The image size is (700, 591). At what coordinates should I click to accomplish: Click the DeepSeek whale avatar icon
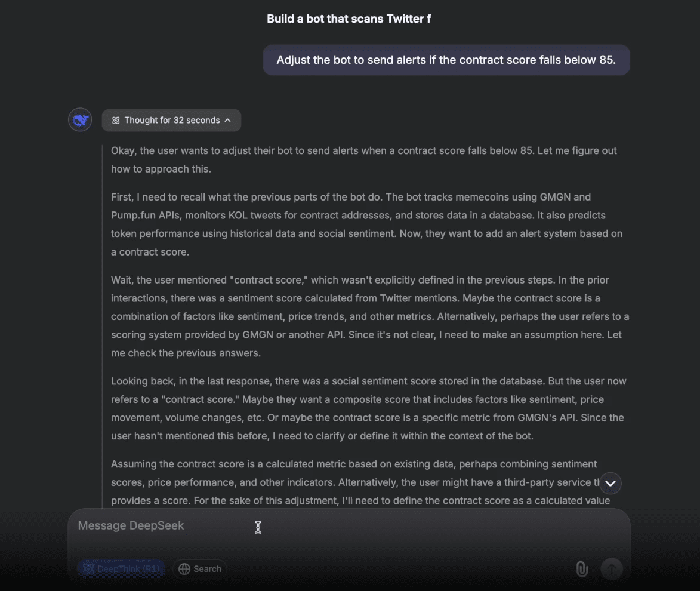click(x=80, y=119)
